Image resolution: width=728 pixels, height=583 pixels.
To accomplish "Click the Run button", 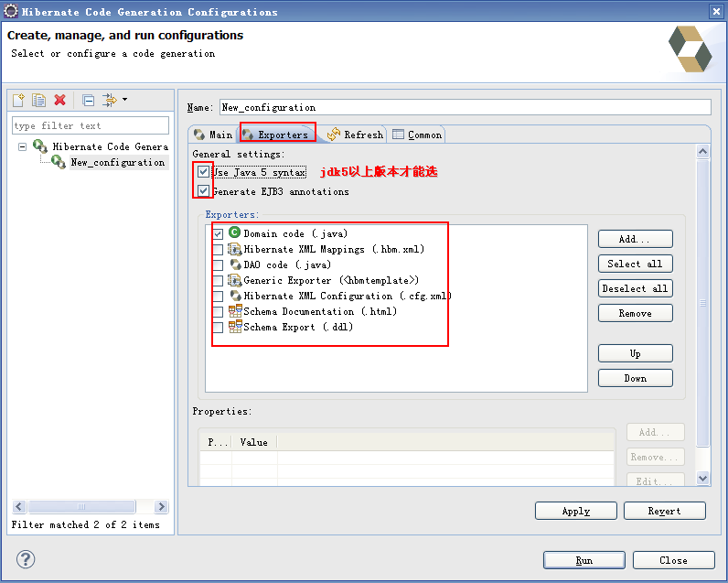I will coord(584,560).
